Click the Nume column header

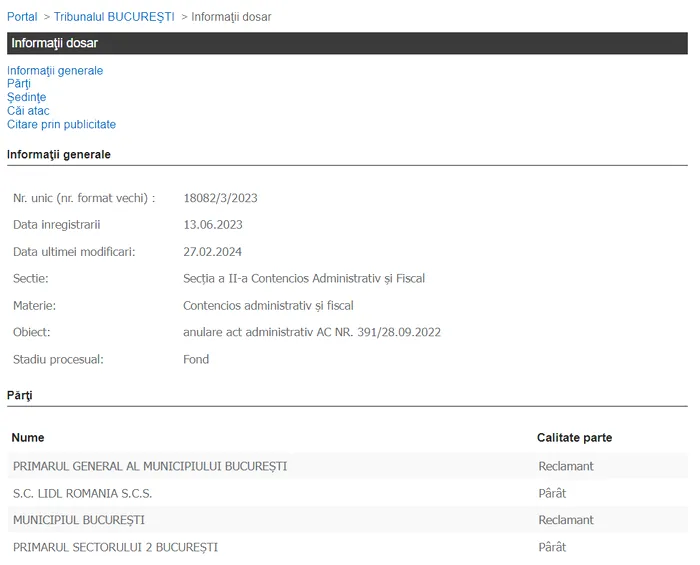pyautogui.click(x=28, y=438)
